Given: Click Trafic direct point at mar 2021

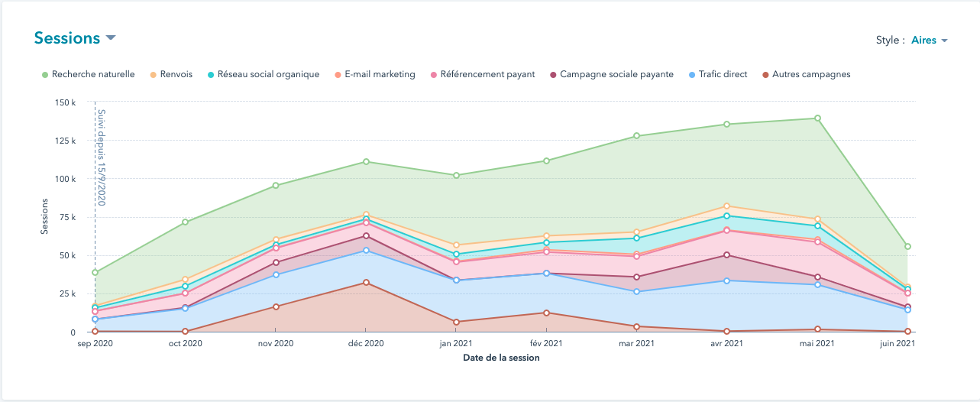Looking at the screenshot, I should click(636, 291).
